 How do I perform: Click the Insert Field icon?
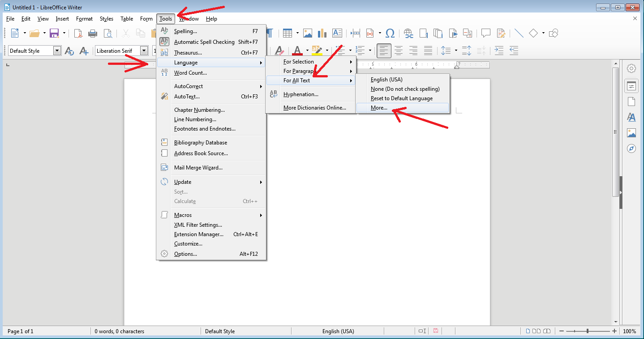click(370, 33)
